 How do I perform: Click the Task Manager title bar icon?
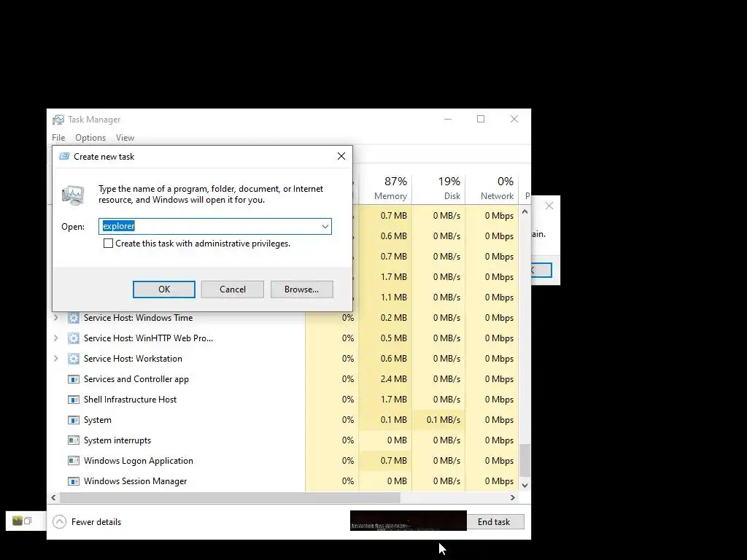tap(58, 120)
